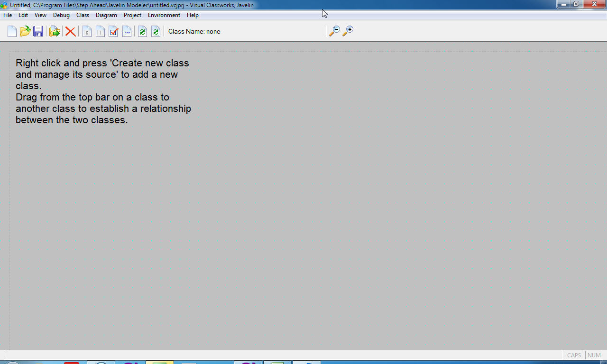Open a project with the yellow folder icon
This screenshot has width=607, height=364.
click(x=25, y=31)
